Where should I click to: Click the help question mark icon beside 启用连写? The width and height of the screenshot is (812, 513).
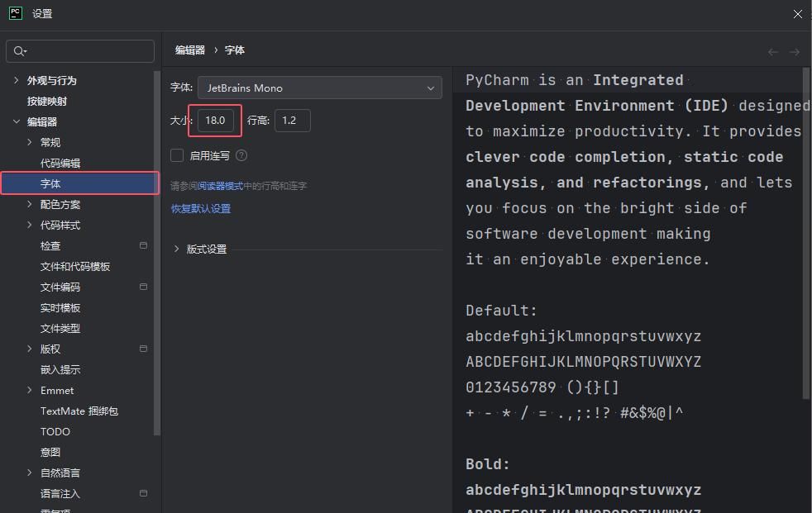(x=241, y=155)
